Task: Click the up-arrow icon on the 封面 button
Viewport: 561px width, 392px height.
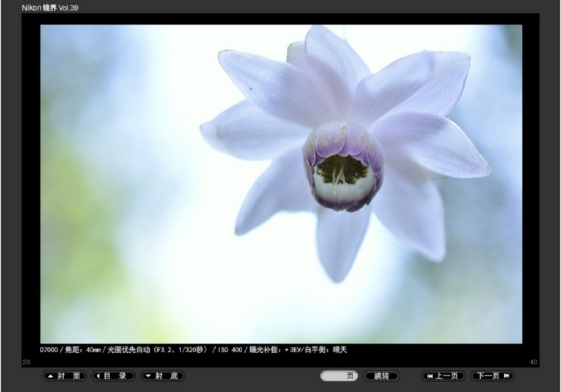Action: pos(49,376)
